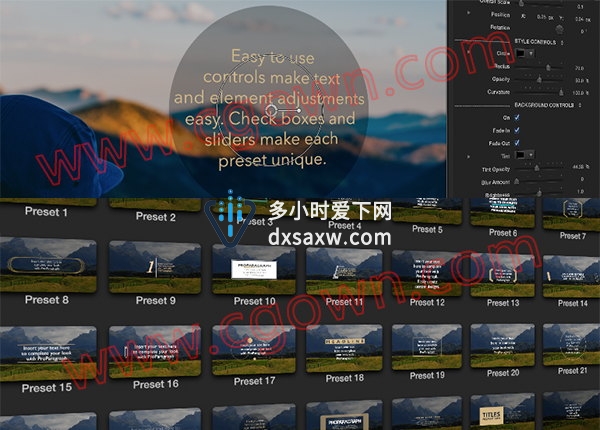600x430 pixels.
Task: Click the BACKGROUND CONTROLS section header
Action: point(544,105)
